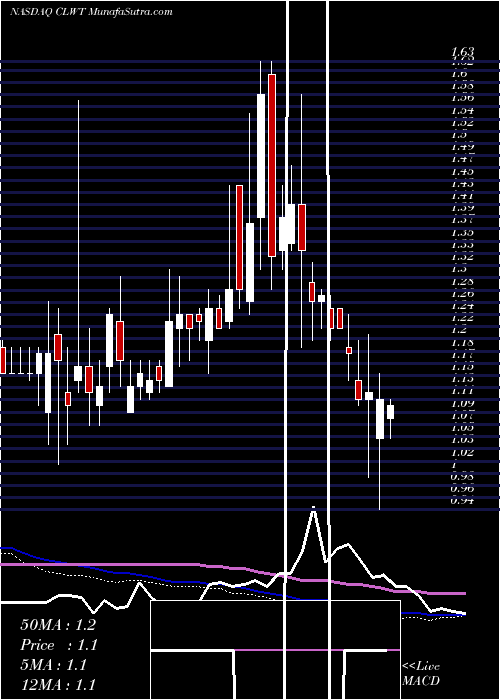Click the 1.28 price axis label
Image resolution: width=500 pixels, height=700 pixels.
[x=462, y=281]
